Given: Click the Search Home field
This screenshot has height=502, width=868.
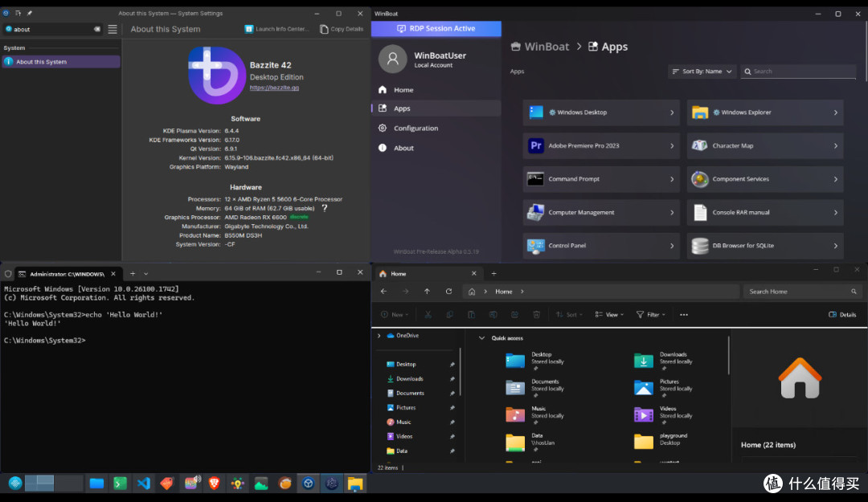Looking at the screenshot, I should (801, 291).
